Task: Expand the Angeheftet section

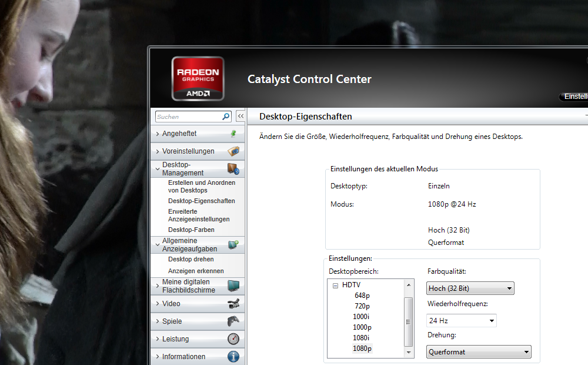Action: click(x=158, y=134)
